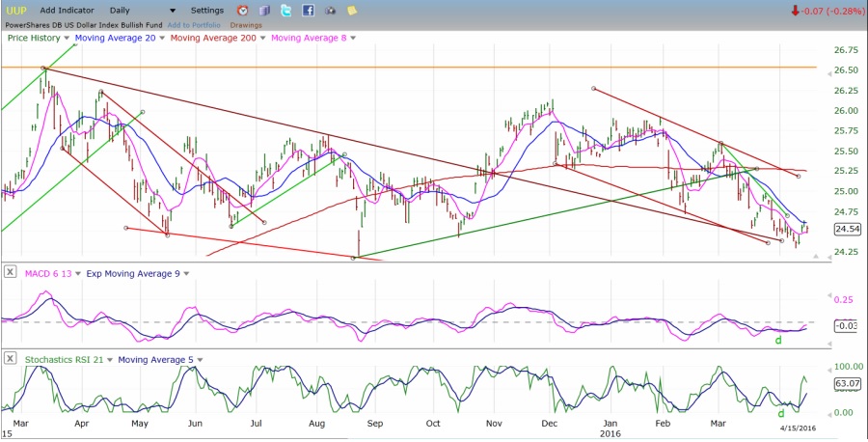Open Price History dropdown arrow

(68, 38)
